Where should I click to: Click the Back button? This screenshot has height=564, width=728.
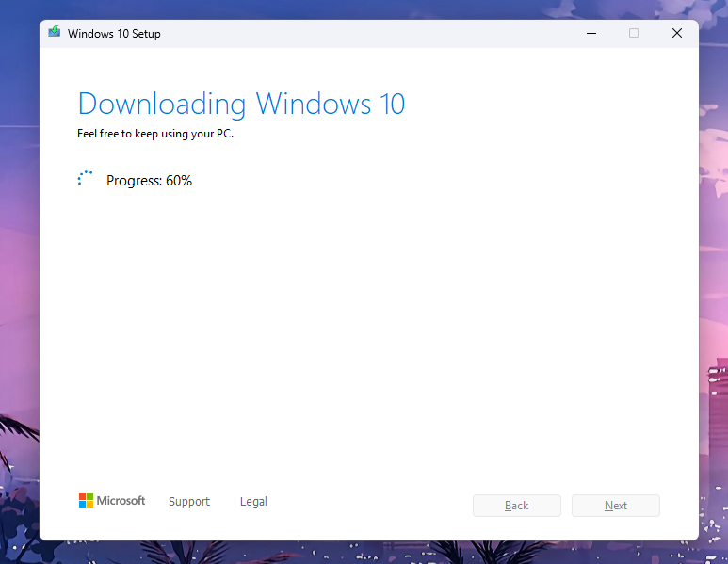tap(517, 506)
